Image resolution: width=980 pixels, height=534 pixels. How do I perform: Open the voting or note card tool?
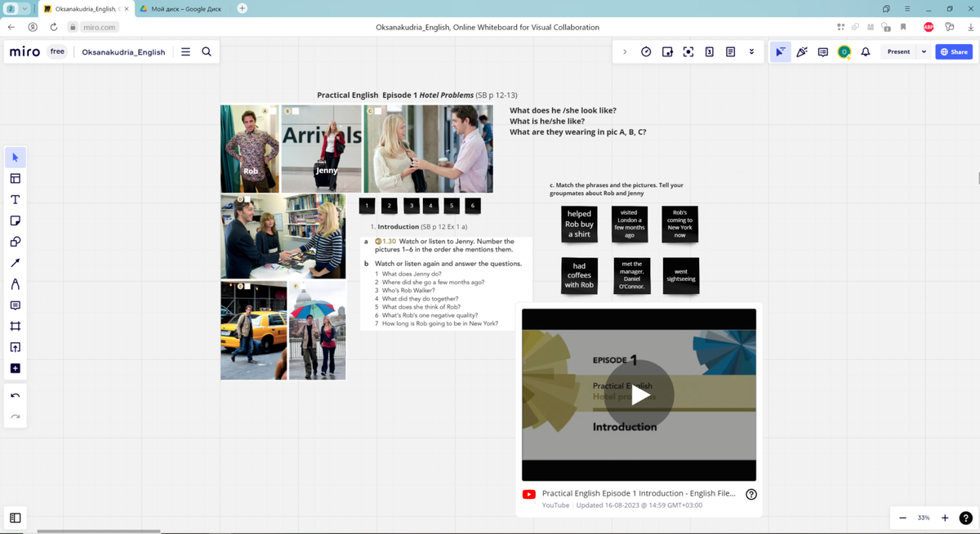[x=667, y=51]
